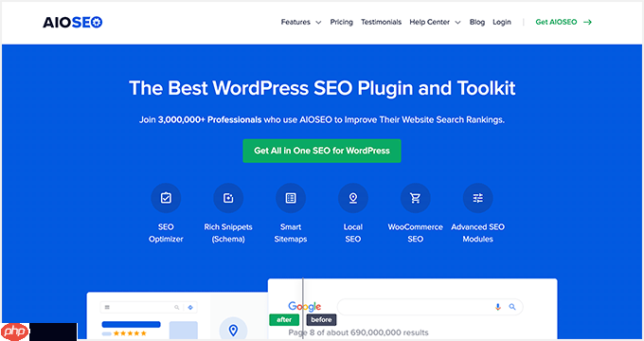Click the SEO Optimizer label
Image resolution: width=644 pixels, height=341 pixels.
(x=166, y=233)
